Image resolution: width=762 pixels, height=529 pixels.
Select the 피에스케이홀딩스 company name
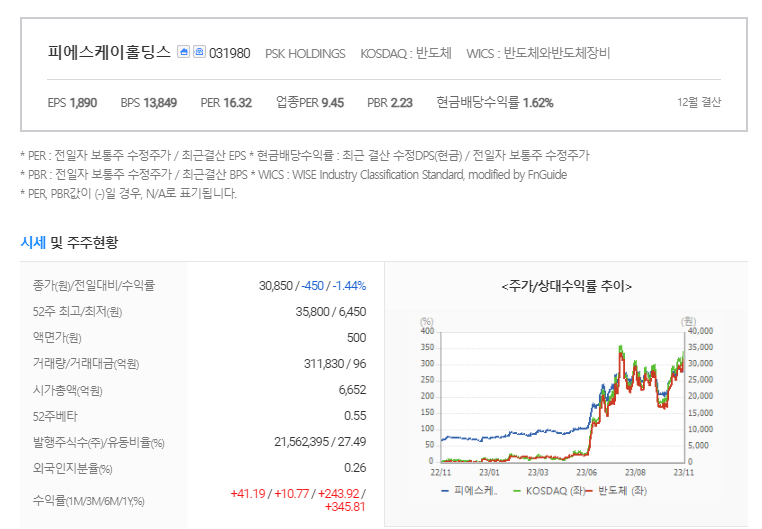(x=109, y=52)
